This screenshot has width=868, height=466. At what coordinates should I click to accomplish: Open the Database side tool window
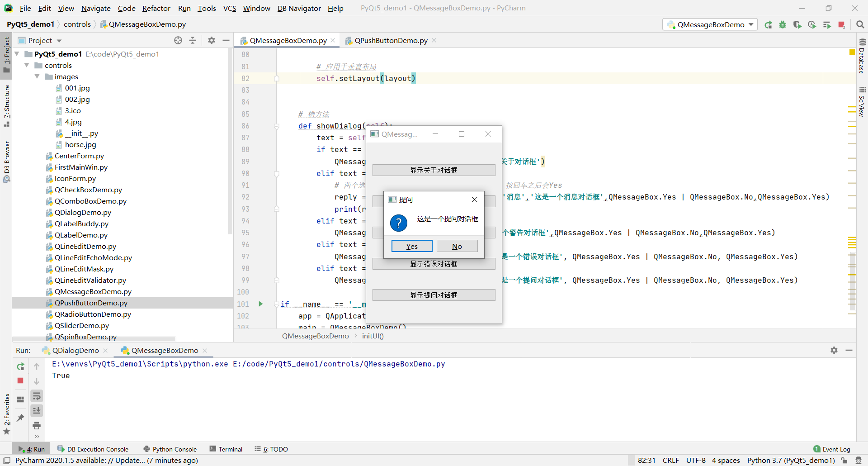(x=862, y=56)
